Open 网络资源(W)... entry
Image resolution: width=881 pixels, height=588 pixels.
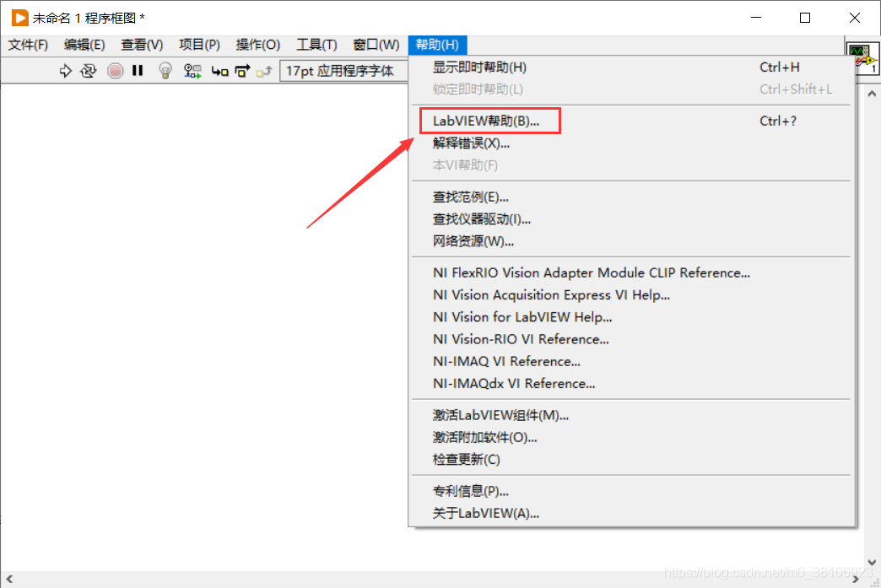point(631,241)
